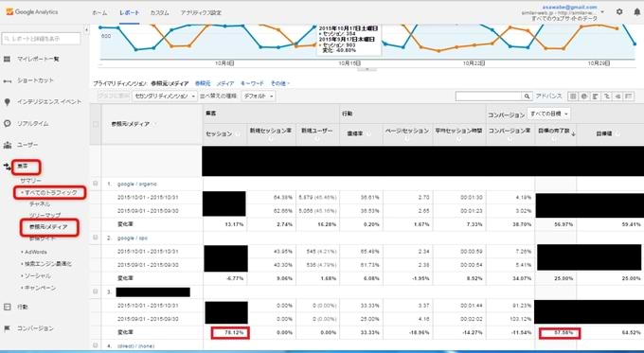644x353 pixels.
Task: Check the google / cpc row checkbox
Action: click(x=96, y=238)
